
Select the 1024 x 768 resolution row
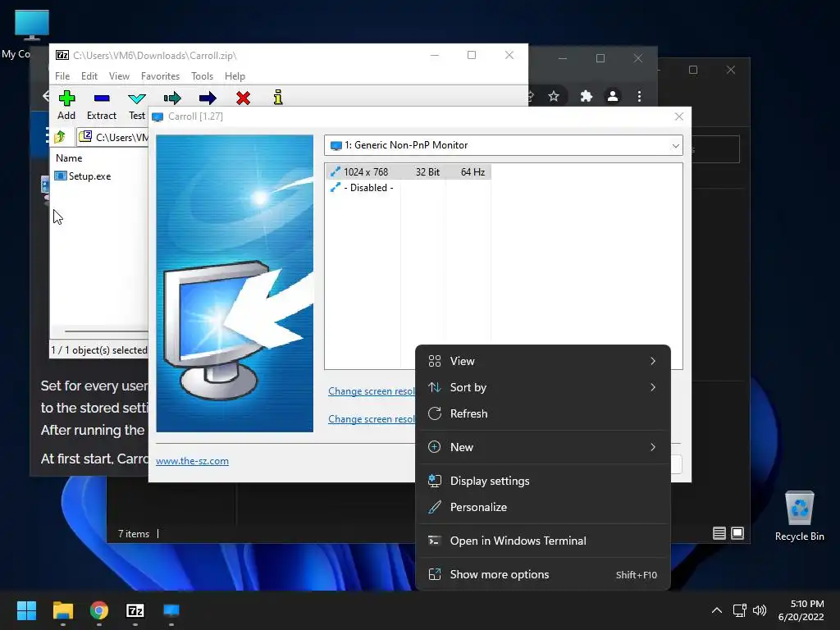[408, 172]
